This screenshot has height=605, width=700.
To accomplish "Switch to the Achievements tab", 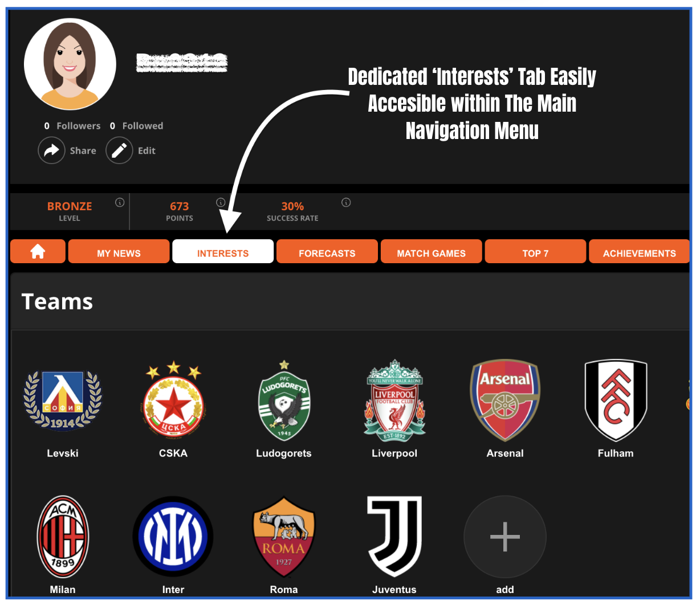I will pos(639,251).
